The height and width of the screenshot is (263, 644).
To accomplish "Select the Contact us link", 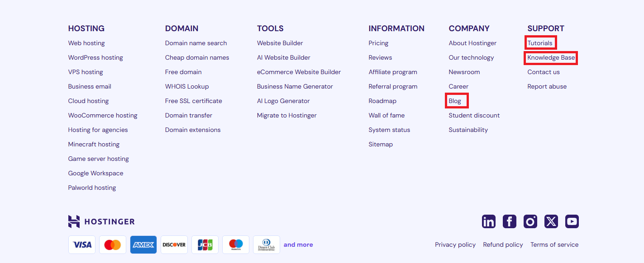I will coord(544,72).
